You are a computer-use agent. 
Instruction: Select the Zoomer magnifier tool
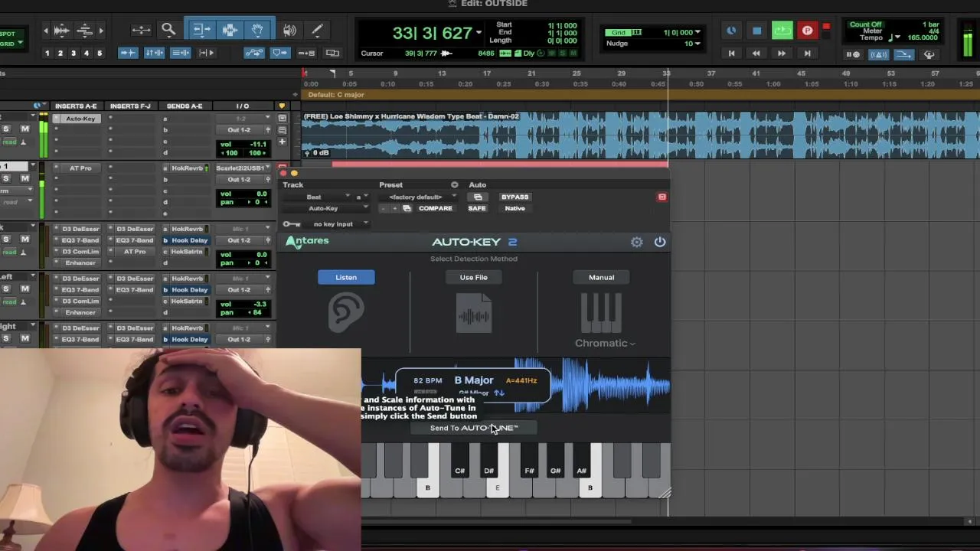pyautogui.click(x=168, y=31)
